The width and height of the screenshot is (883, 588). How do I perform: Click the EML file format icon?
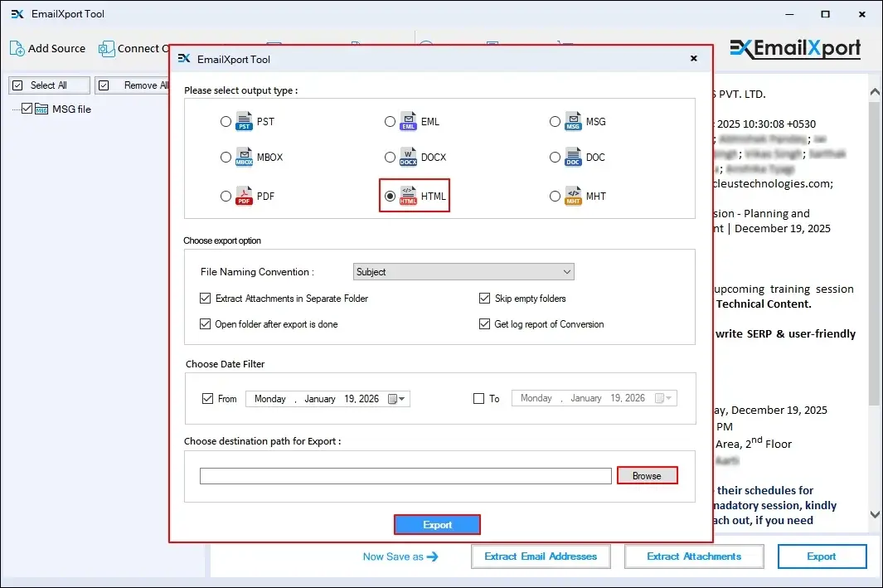tap(409, 122)
